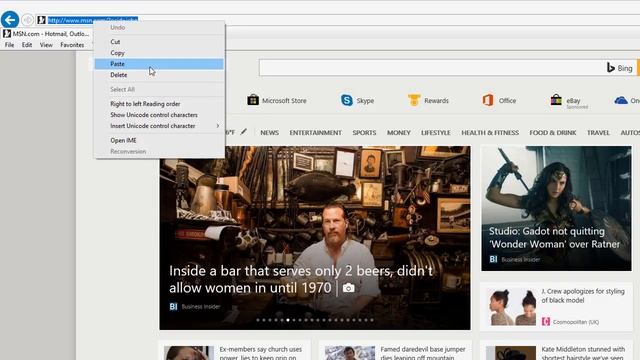The width and height of the screenshot is (640, 360).
Task: Go to the LIFESTYLE section
Action: point(436,132)
